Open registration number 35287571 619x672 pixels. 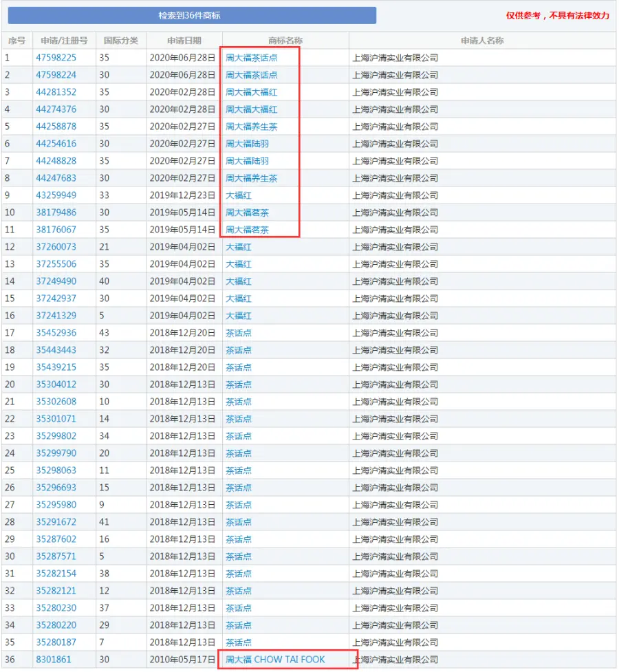(56, 556)
